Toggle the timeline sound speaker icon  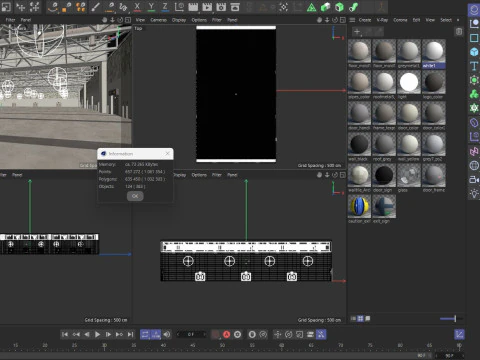(167, 334)
